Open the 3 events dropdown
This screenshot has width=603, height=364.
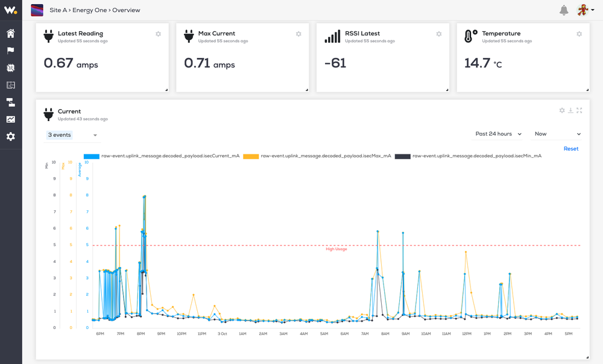(72, 135)
